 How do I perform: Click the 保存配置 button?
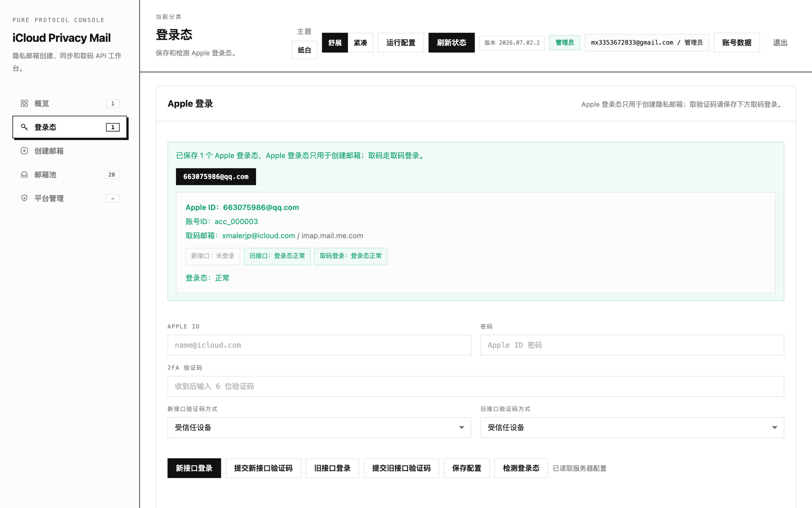[x=467, y=468]
